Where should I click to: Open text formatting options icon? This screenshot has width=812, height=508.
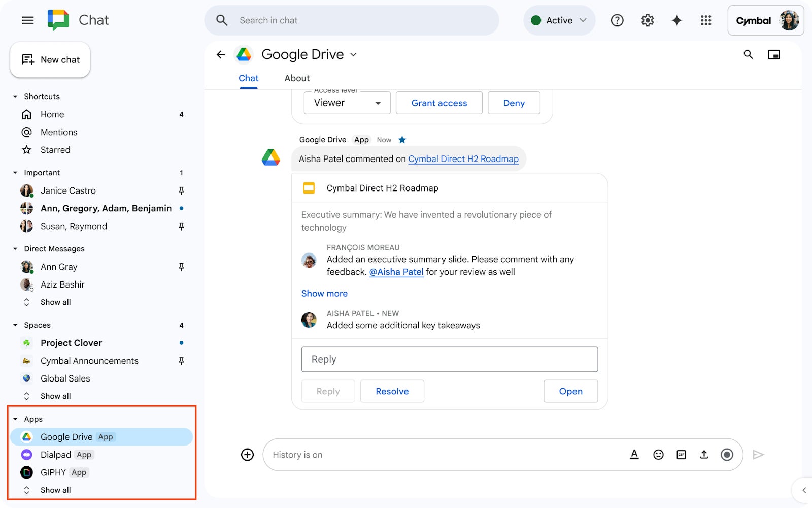(634, 455)
